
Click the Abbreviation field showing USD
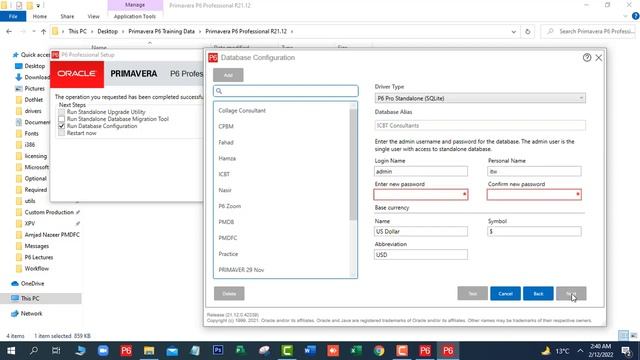[x=421, y=255]
